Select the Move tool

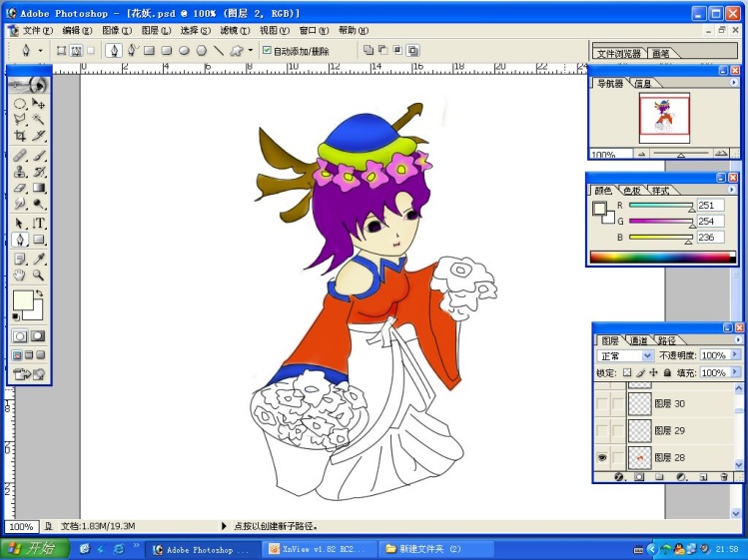(x=38, y=104)
